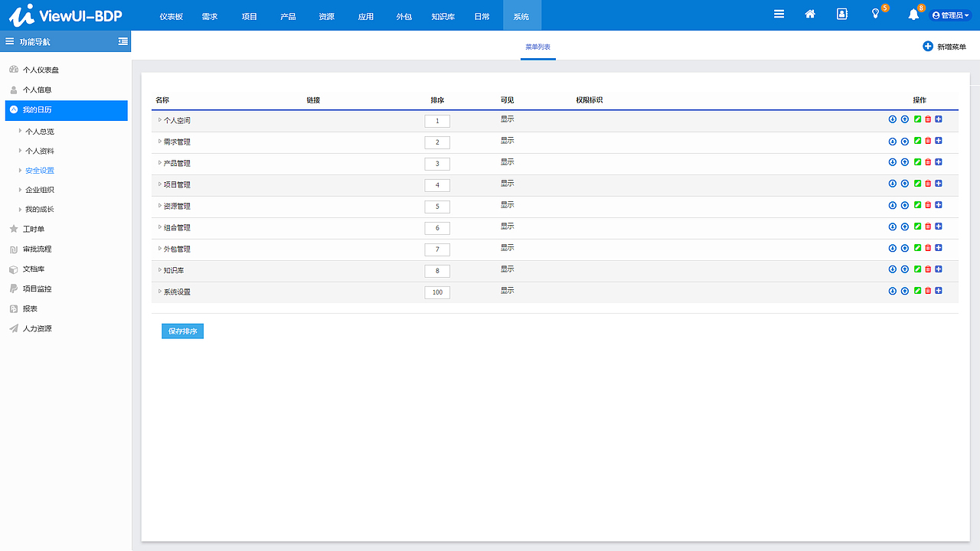Expand the 系统设置 tree row
This screenshot has width=980, height=551.
point(160,292)
